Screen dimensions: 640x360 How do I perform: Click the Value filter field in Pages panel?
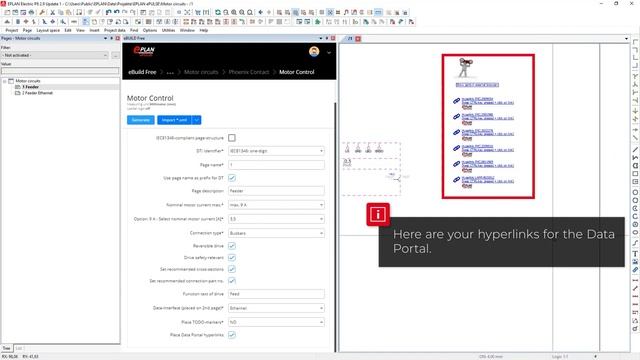[x=60, y=71]
